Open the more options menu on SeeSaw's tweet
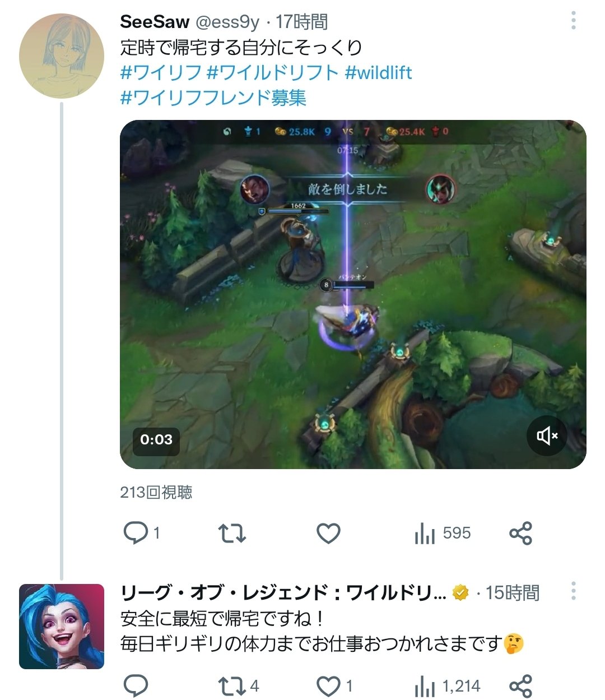This screenshot has width=605, height=700. click(573, 20)
